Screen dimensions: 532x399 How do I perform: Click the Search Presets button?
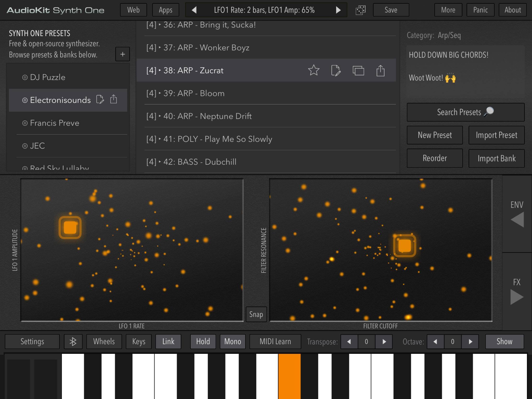465,112
